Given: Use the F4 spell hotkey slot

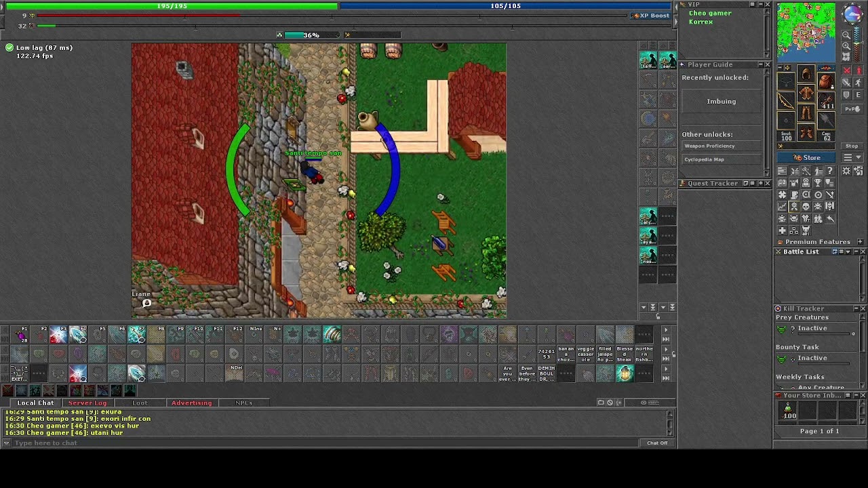Looking at the screenshot, I should 78,334.
